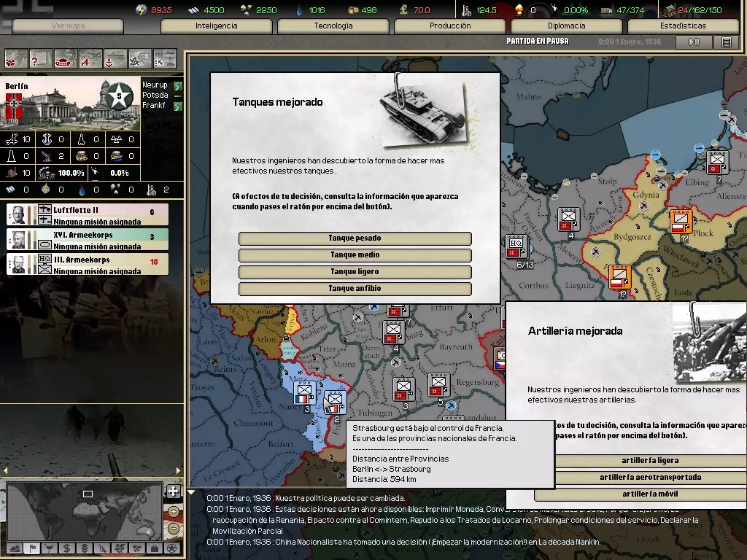The height and width of the screenshot is (560, 747).
Task: Click the game menu list icon
Action: 726,42
